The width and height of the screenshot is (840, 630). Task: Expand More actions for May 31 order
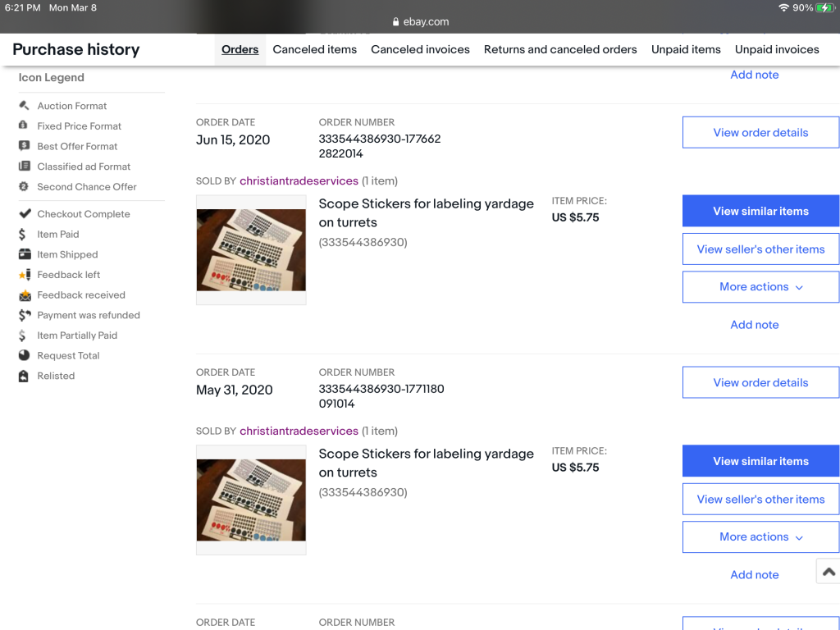coord(760,536)
